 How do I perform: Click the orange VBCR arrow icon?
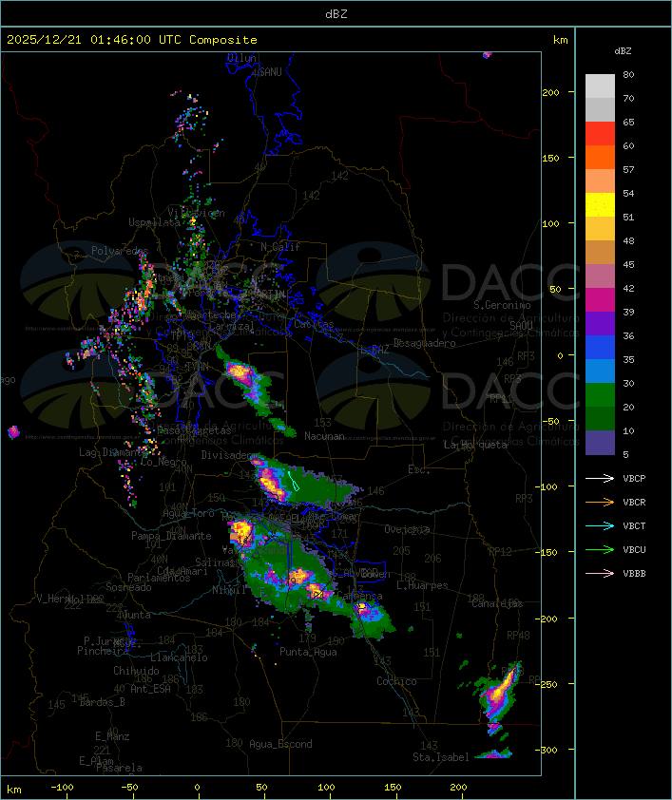tap(600, 502)
